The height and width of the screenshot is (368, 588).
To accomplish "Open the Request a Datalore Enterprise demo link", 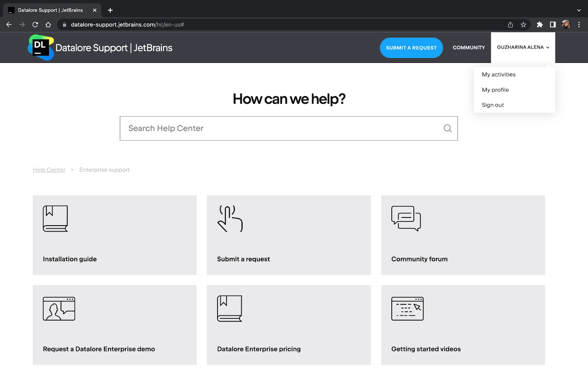I will point(99,349).
